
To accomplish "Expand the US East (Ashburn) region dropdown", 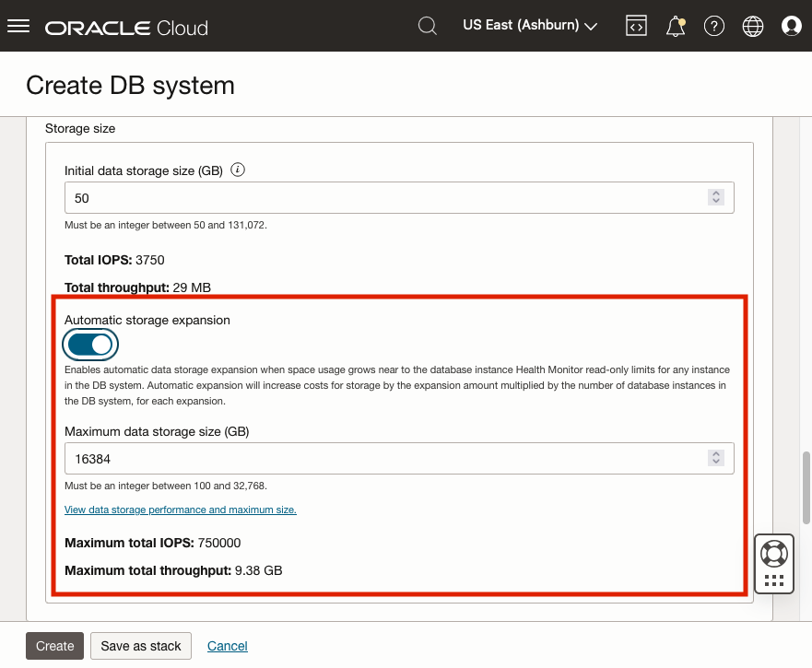I will pyautogui.click(x=530, y=26).
